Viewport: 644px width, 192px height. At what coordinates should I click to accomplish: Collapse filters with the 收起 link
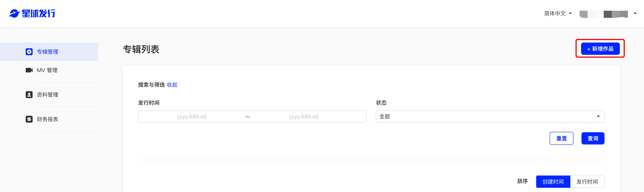pos(172,85)
